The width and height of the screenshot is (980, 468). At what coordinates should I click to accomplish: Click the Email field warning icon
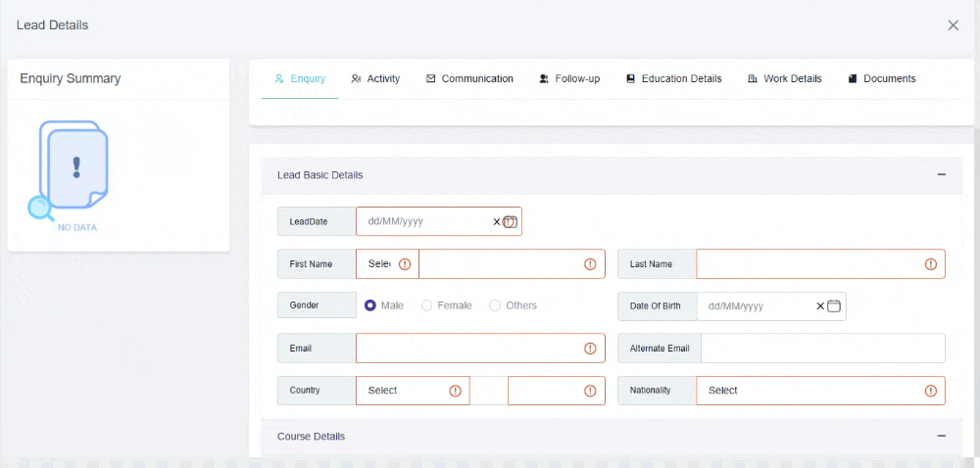590,349
